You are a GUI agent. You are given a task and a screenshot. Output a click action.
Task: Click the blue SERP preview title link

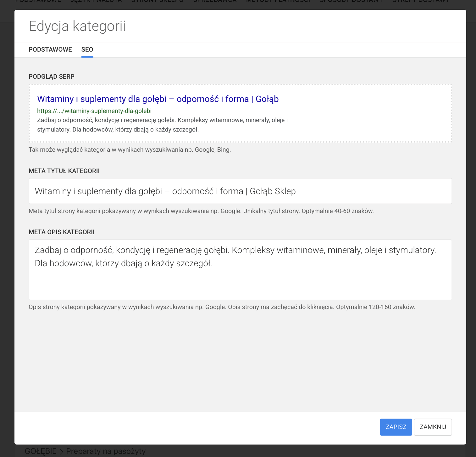(158, 99)
